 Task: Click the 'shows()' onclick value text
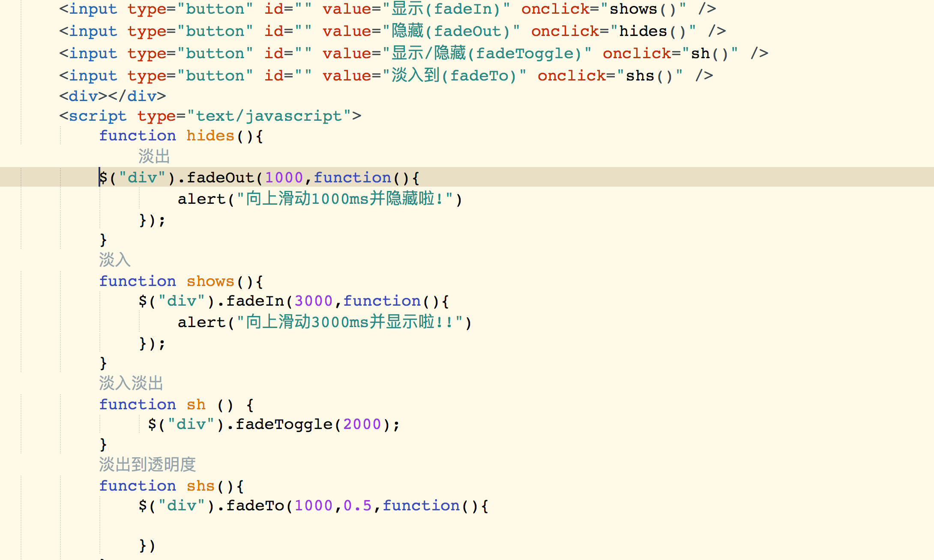(643, 9)
